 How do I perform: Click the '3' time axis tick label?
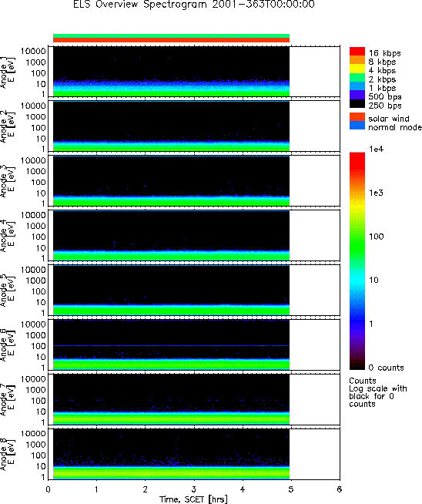point(193,489)
